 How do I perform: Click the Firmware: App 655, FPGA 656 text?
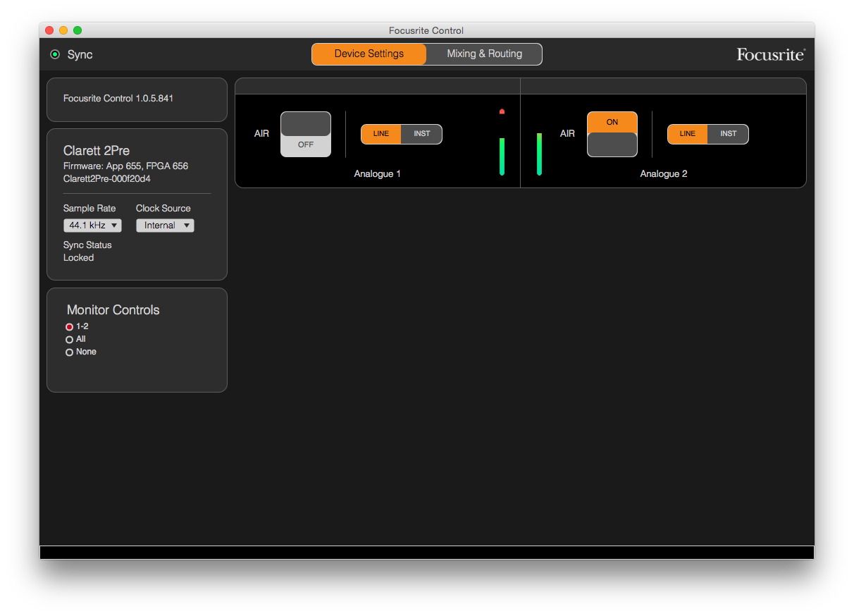[125, 166]
